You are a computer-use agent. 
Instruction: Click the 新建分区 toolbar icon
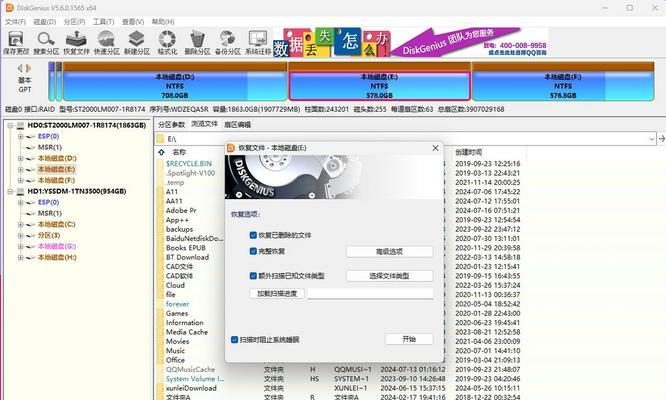(137, 42)
